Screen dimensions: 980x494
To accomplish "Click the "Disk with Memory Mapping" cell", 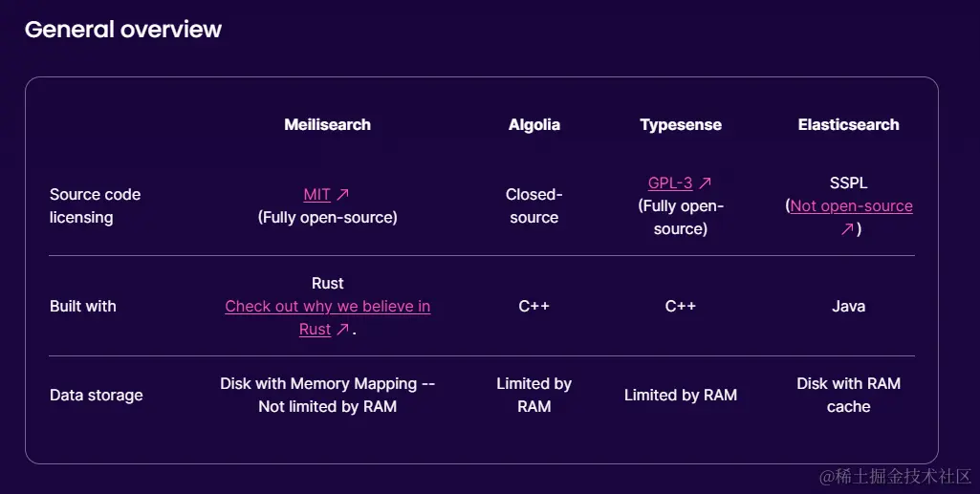I will pyautogui.click(x=327, y=396).
